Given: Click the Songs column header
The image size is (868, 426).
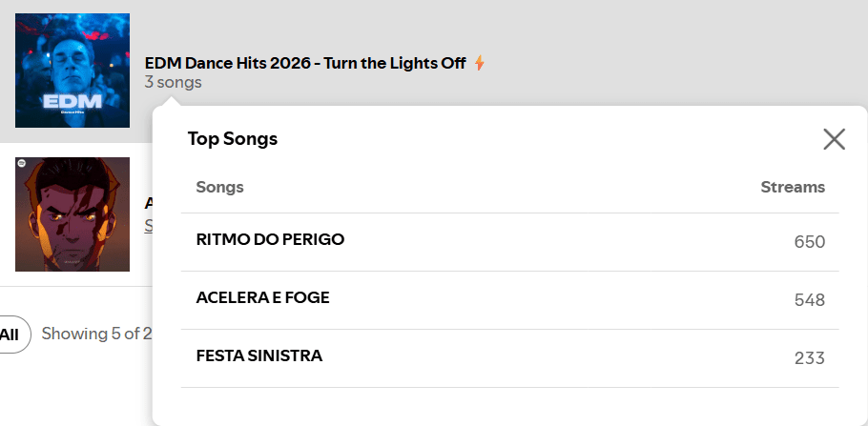Looking at the screenshot, I should click(x=219, y=187).
